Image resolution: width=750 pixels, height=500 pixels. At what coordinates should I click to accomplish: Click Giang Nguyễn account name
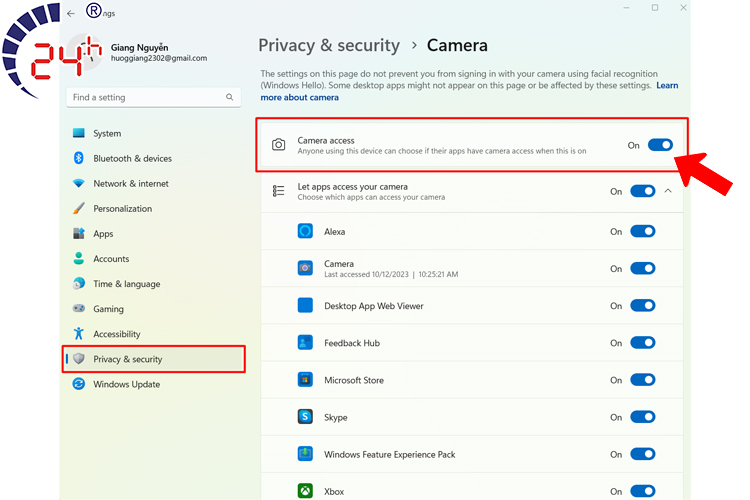[x=140, y=47]
